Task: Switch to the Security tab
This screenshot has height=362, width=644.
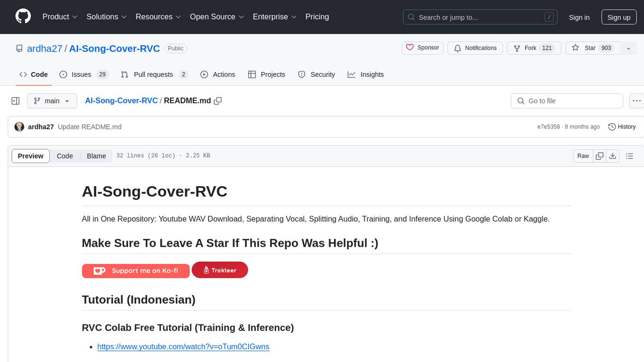Action: pyautogui.click(x=316, y=74)
